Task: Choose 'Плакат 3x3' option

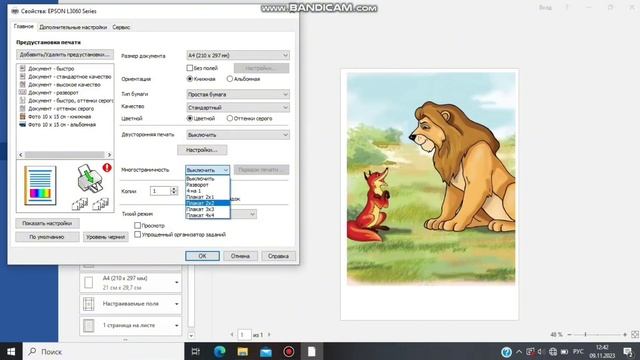Action: (208, 209)
